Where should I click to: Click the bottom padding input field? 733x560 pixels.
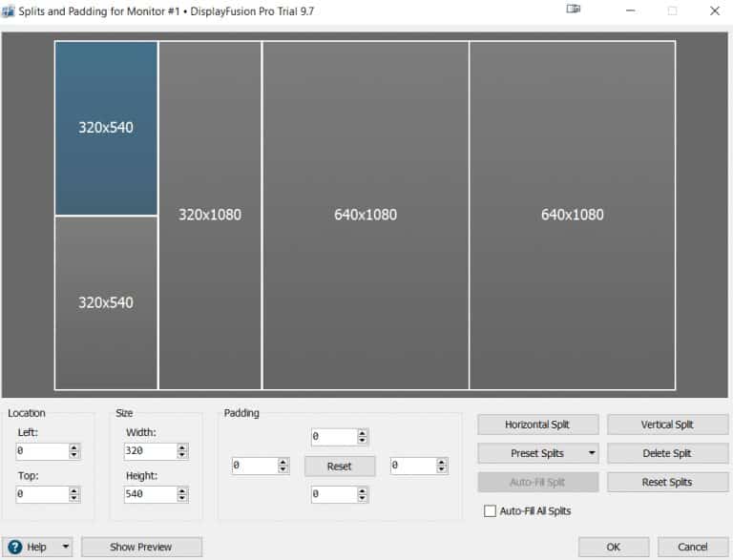pos(334,494)
